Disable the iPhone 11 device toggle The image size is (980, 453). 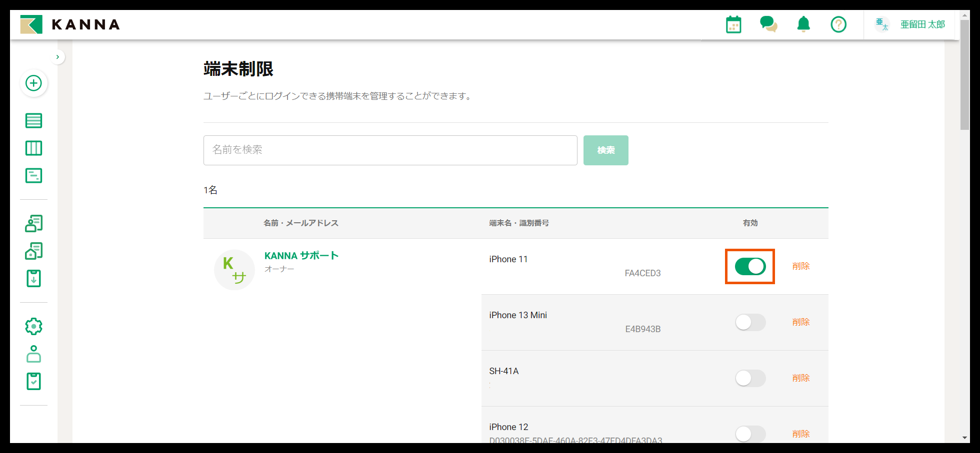pyautogui.click(x=749, y=266)
